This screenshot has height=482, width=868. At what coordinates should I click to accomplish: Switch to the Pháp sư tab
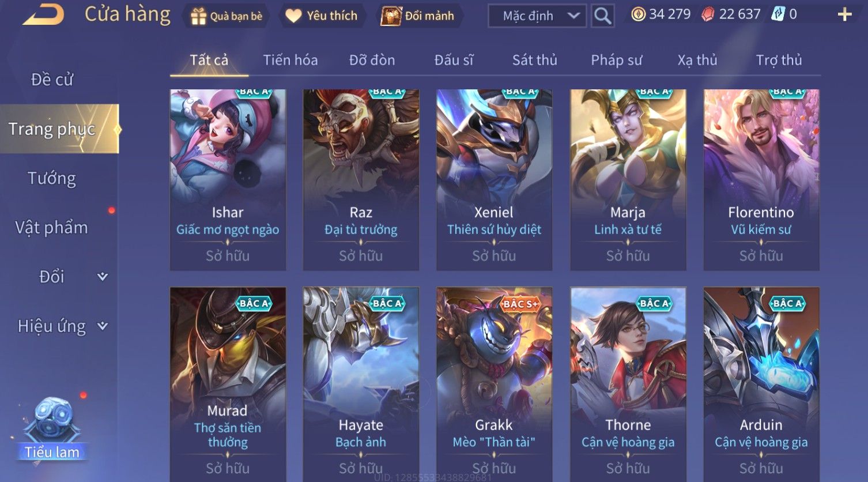[616, 60]
